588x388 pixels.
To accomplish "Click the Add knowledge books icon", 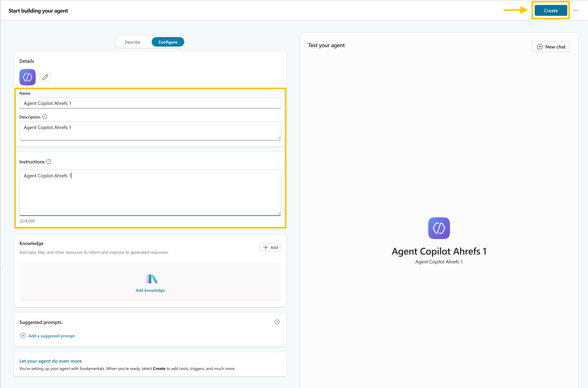I will [150, 279].
